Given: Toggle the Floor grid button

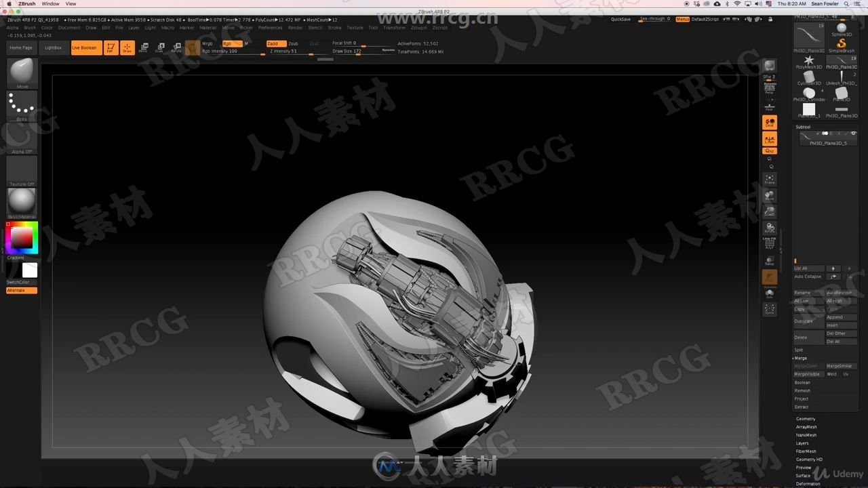Looking at the screenshot, I should (770, 106).
